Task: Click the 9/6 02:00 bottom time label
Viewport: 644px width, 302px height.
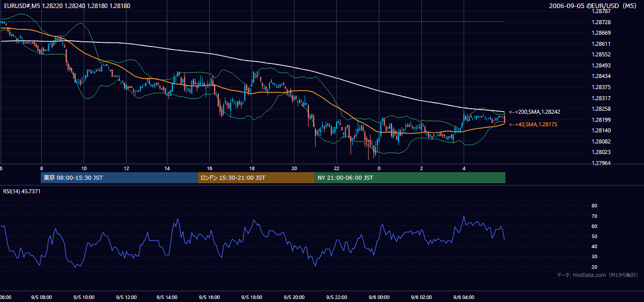Action: (421, 297)
